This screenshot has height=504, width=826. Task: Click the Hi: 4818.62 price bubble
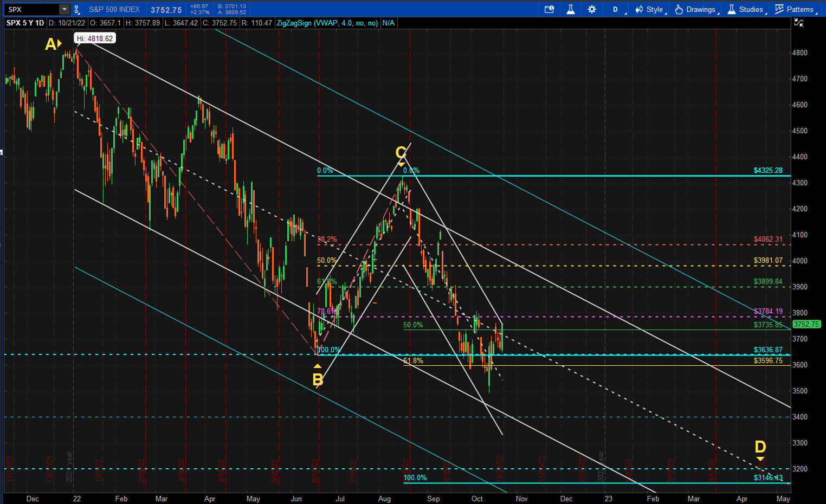(x=95, y=38)
